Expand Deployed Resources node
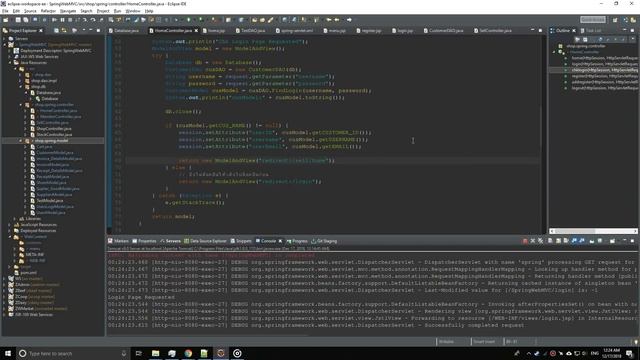This screenshot has height=360, width=640. click(x=10, y=231)
